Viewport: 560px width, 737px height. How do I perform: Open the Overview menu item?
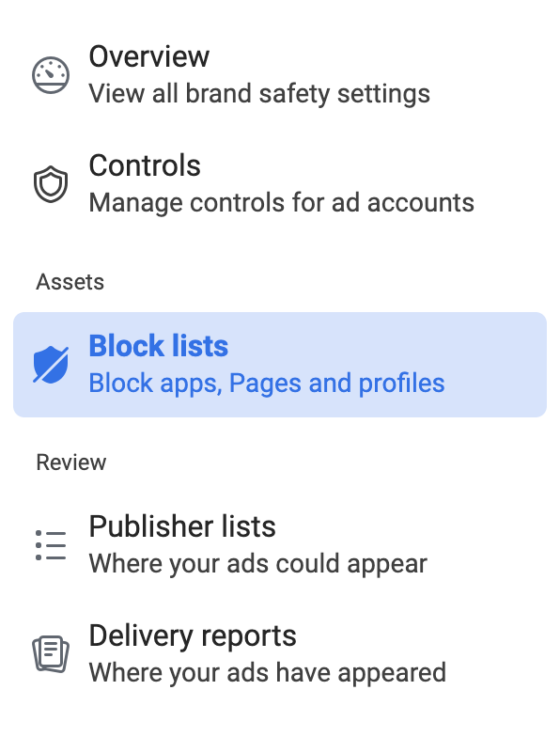point(280,75)
